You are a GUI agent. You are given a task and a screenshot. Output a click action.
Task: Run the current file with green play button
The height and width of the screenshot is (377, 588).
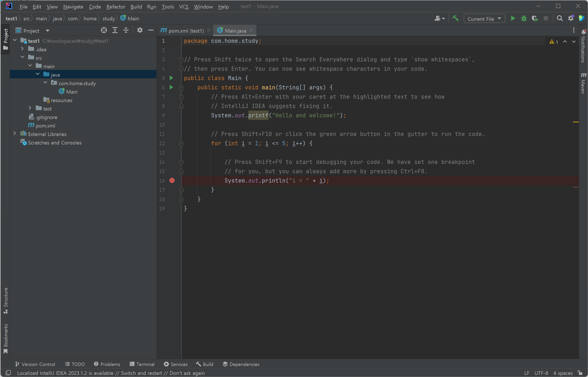click(x=513, y=19)
